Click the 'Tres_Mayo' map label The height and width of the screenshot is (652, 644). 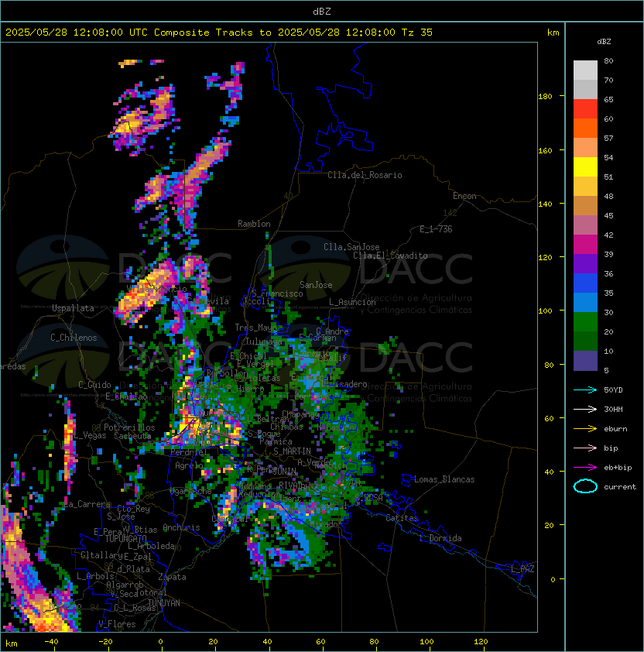tap(256, 328)
